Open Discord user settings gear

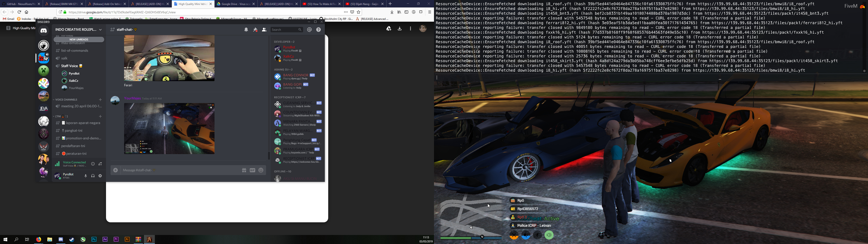100,176
